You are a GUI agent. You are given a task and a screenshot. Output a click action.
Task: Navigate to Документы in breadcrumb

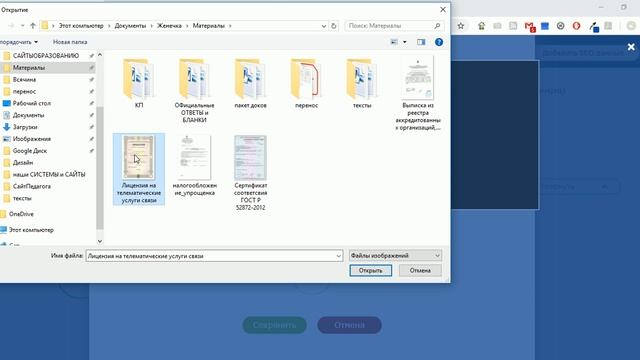click(130, 26)
